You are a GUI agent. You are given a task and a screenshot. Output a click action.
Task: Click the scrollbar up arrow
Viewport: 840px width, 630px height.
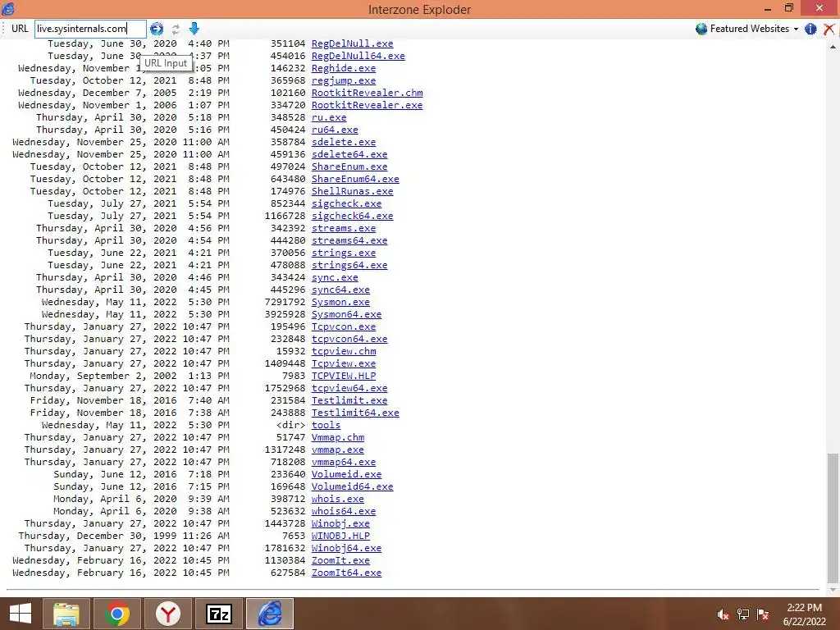[x=833, y=47]
